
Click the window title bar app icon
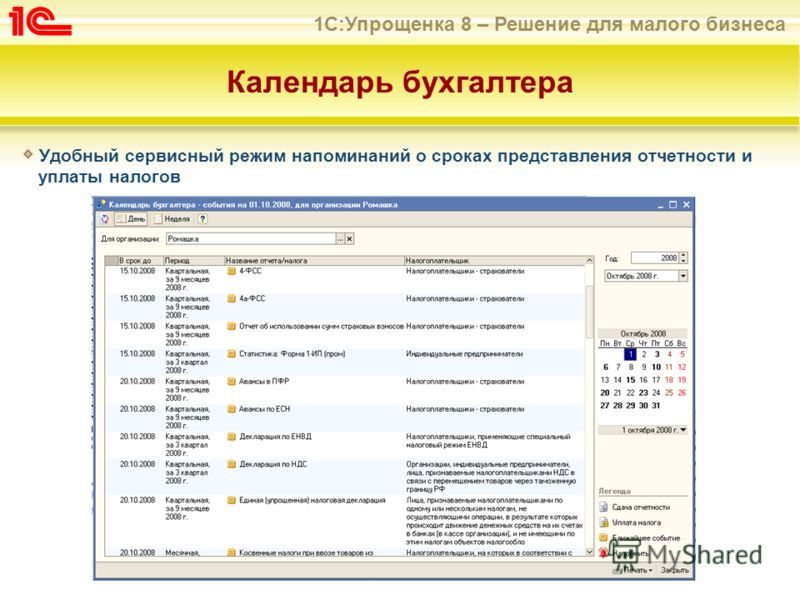[x=102, y=204]
